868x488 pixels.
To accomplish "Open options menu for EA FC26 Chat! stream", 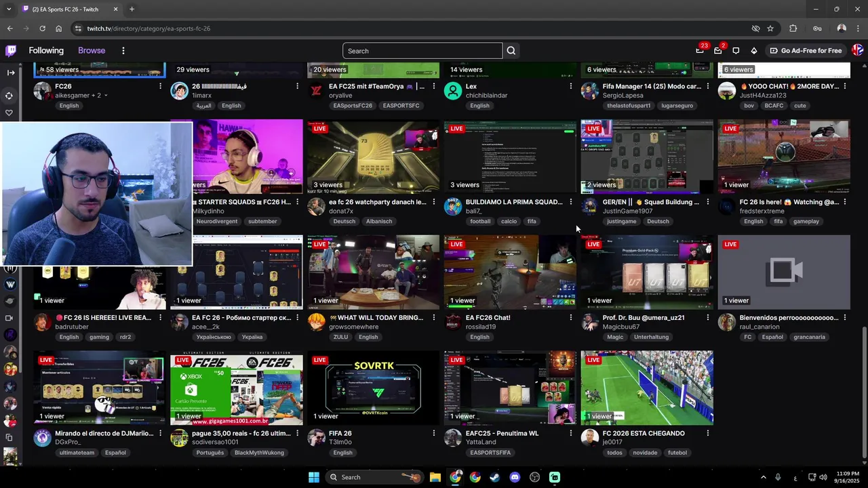I will (570, 317).
